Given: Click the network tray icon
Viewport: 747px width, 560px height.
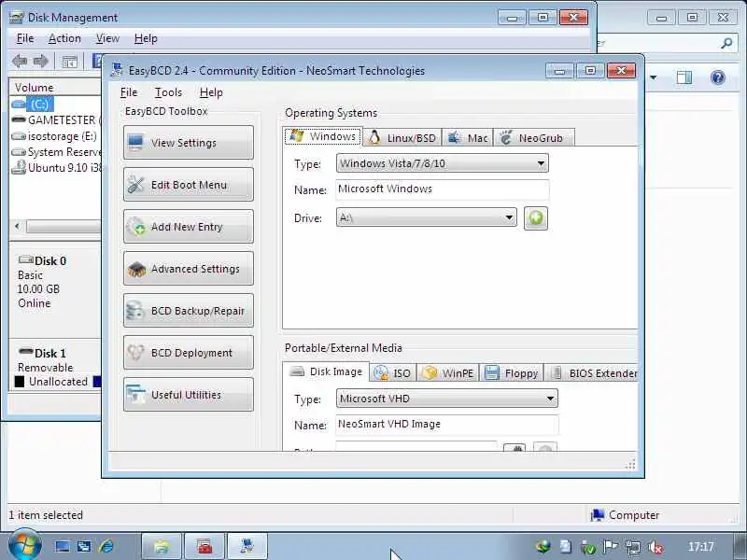Looking at the screenshot, I should (632, 547).
